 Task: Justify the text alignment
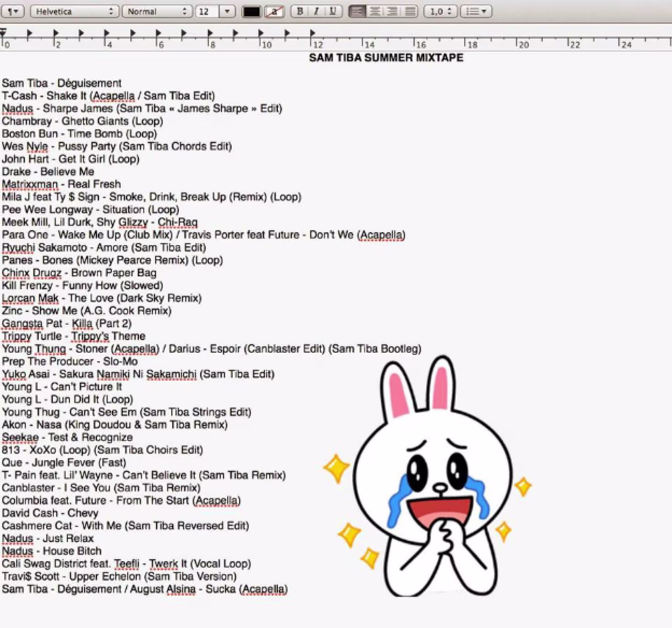pos(410,11)
